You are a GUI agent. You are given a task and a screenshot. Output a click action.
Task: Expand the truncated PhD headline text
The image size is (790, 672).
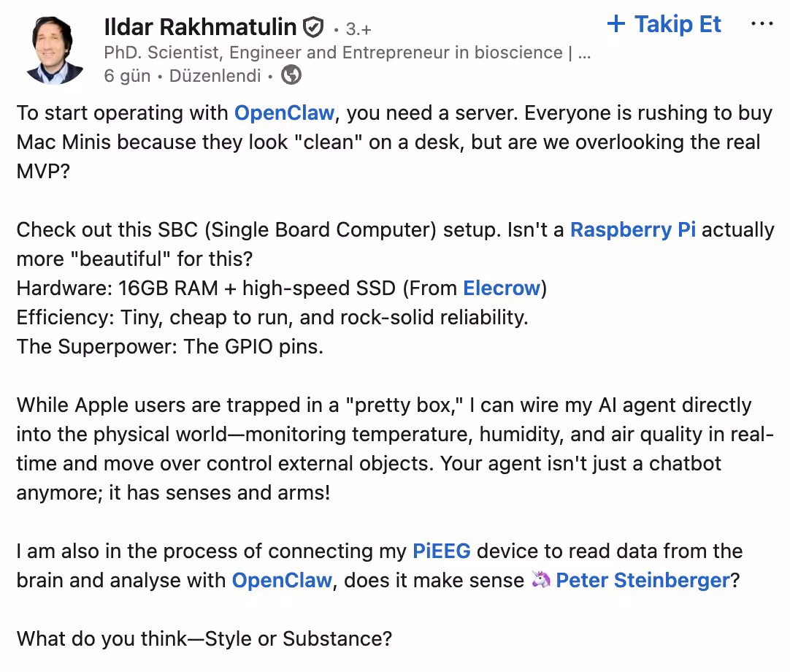coord(584,52)
